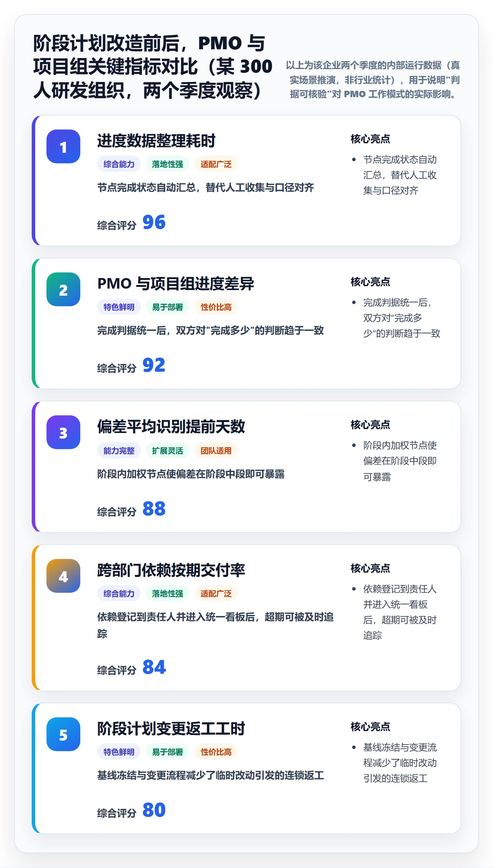Screen dimensions: 493x868
Task: Click the number 1 rank badge
Action: [x=63, y=146]
